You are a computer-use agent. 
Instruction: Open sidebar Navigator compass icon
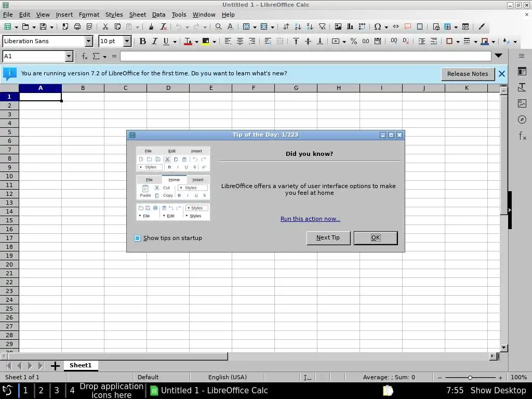pyautogui.click(x=522, y=119)
